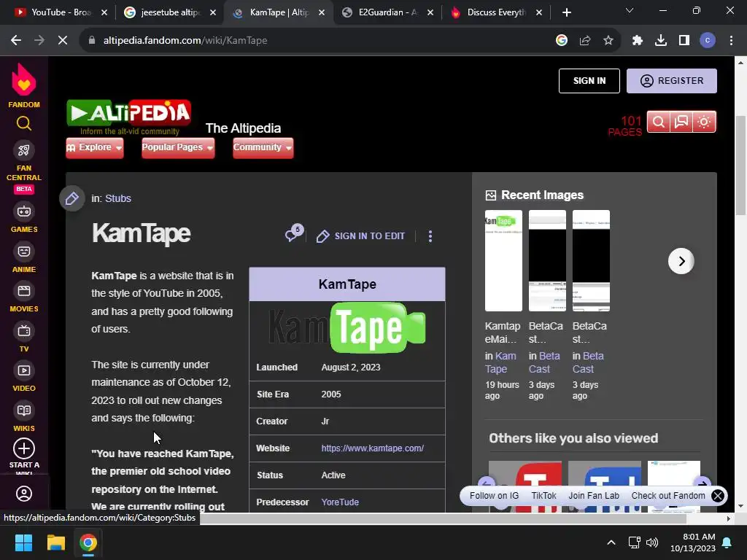This screenshot has width=747, height=560.
Task: Close the KamTape tab
Action: tap(322, 12)
